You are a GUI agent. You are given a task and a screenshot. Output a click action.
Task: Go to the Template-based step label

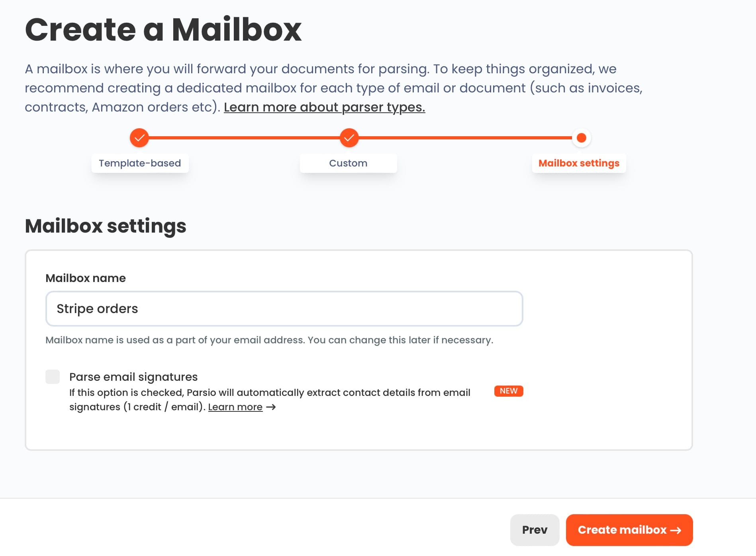140,163
